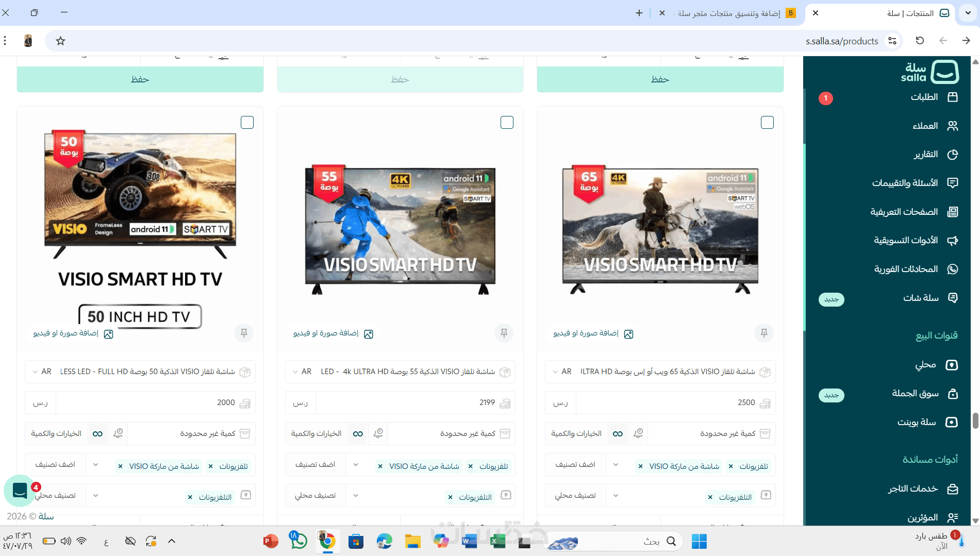Edit the price field showing 2000
Image resolution: width=980 pixels, height=556 pixels.
[x=155, y=402]
